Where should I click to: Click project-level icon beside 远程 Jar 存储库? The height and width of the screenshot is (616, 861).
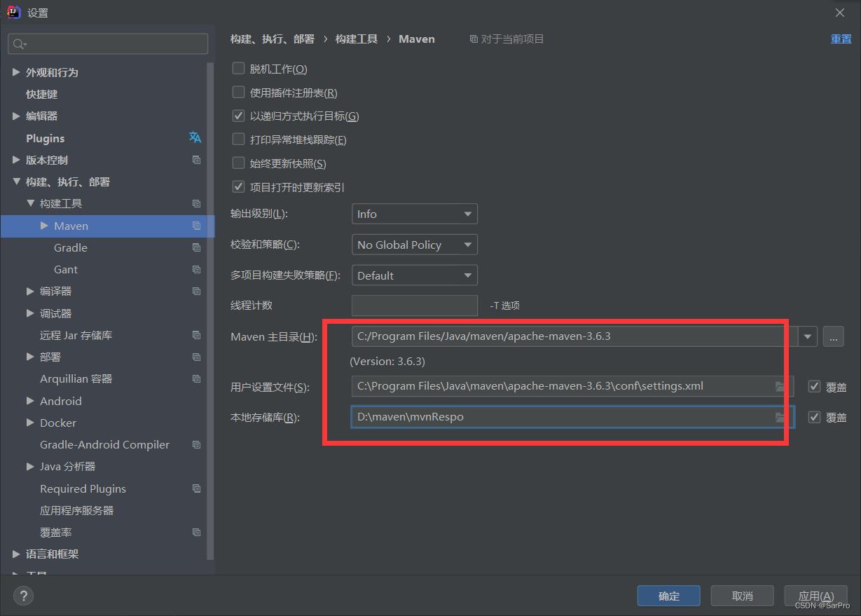196,335
